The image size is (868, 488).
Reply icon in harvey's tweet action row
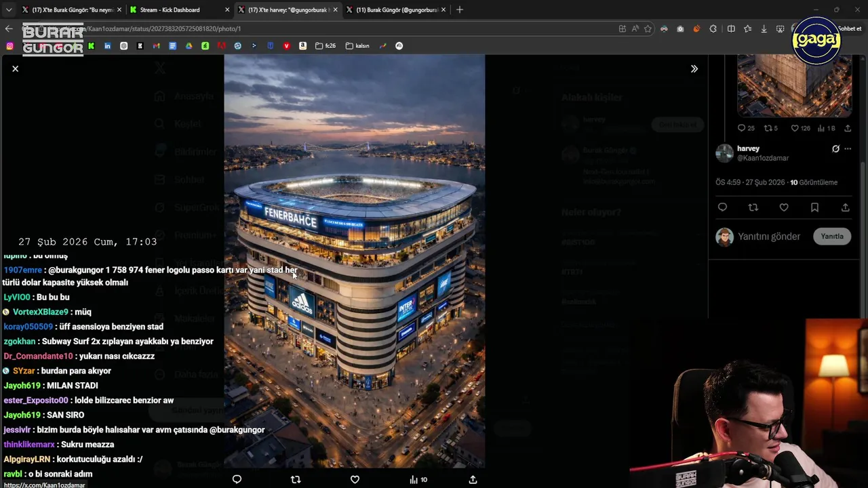pos(722,207)
